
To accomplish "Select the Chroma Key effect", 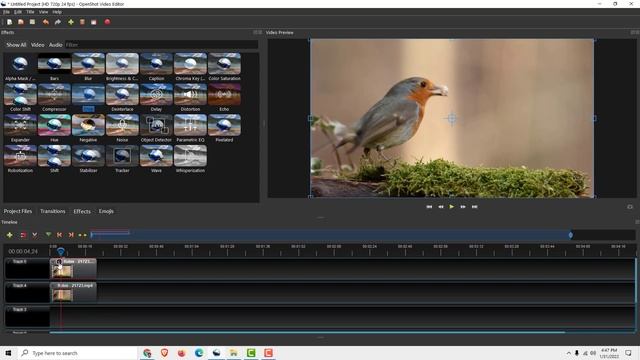I will click(x=190, y=67).
